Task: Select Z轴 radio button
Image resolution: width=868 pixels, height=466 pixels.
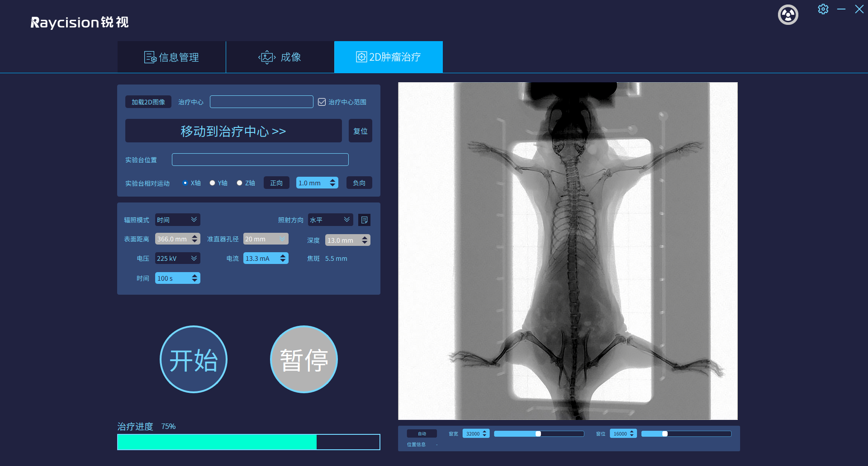Action: (239, 183)
